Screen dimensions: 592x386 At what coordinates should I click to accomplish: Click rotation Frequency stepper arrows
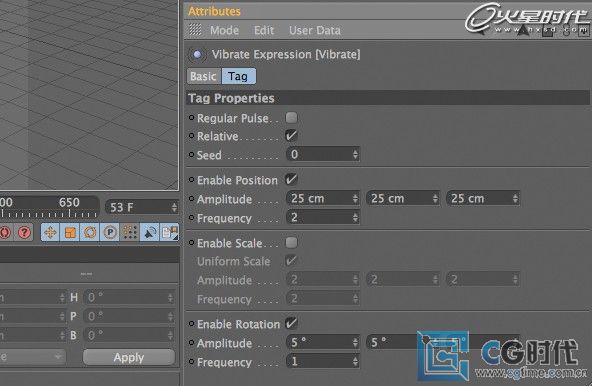tap(355, 361)
